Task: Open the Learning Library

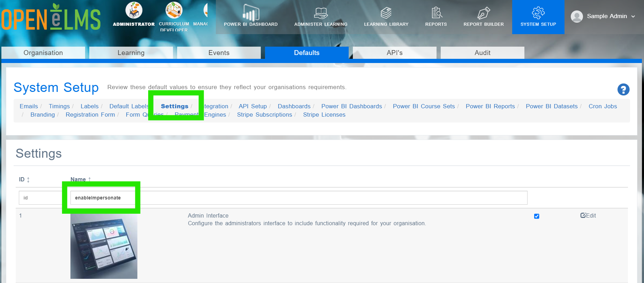Action: (x=386, y=16)
